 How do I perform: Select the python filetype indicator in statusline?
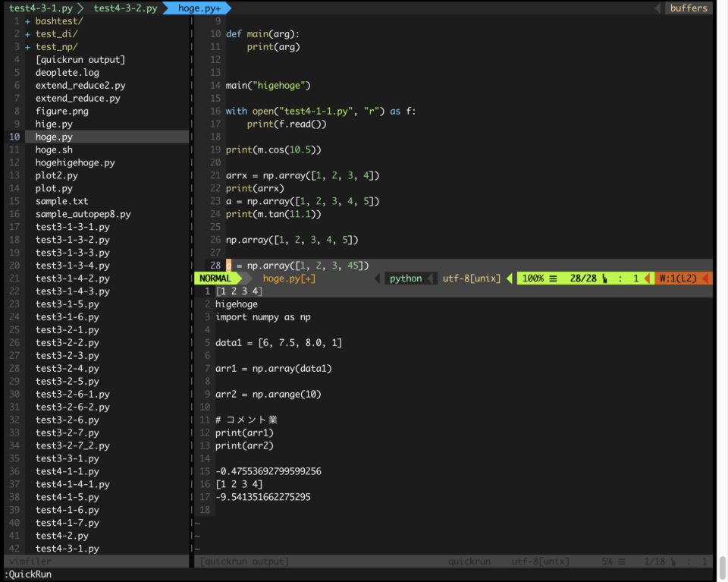[x=406, y=278]
